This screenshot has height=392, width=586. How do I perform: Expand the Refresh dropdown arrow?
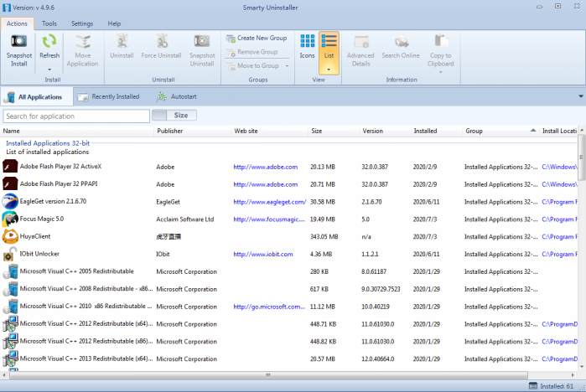pyautogui.click(x=49, y=70)
